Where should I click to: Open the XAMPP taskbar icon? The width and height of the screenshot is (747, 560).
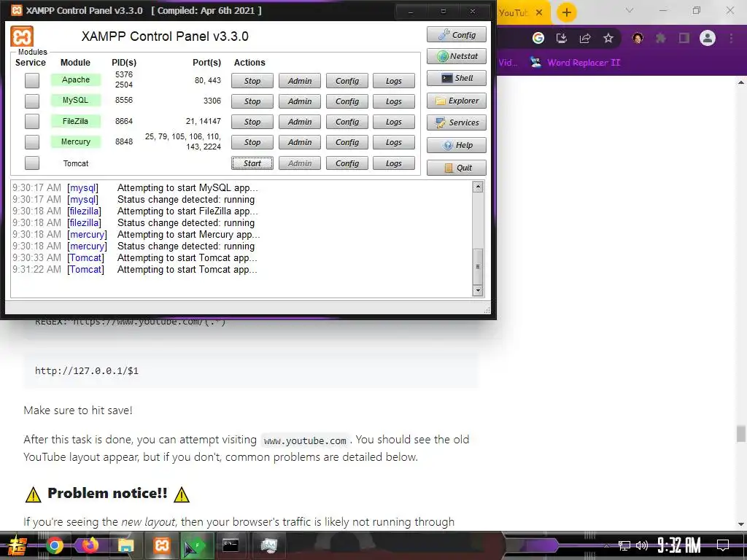point(161,545)
